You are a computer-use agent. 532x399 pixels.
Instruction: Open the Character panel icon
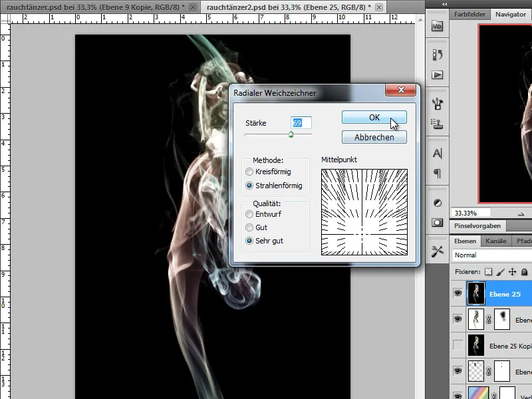click(437, 154)
